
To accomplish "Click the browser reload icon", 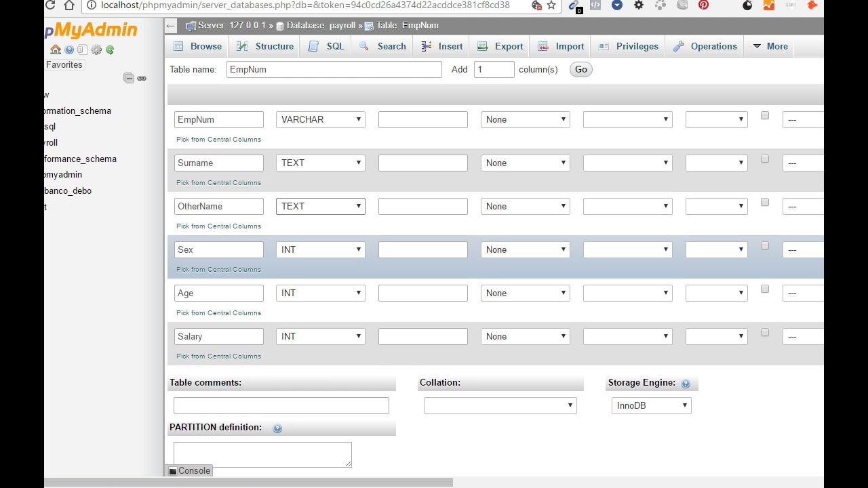I will (x=50, y=5).
